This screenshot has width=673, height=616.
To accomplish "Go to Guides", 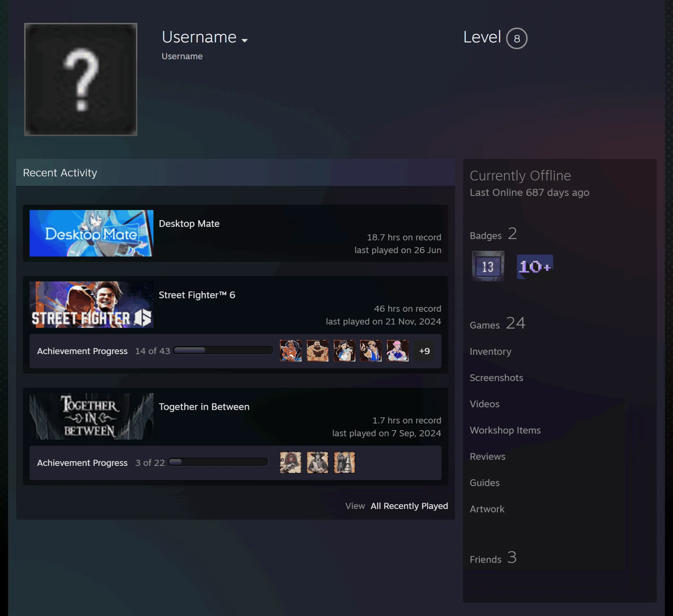I will pos(485,483).
